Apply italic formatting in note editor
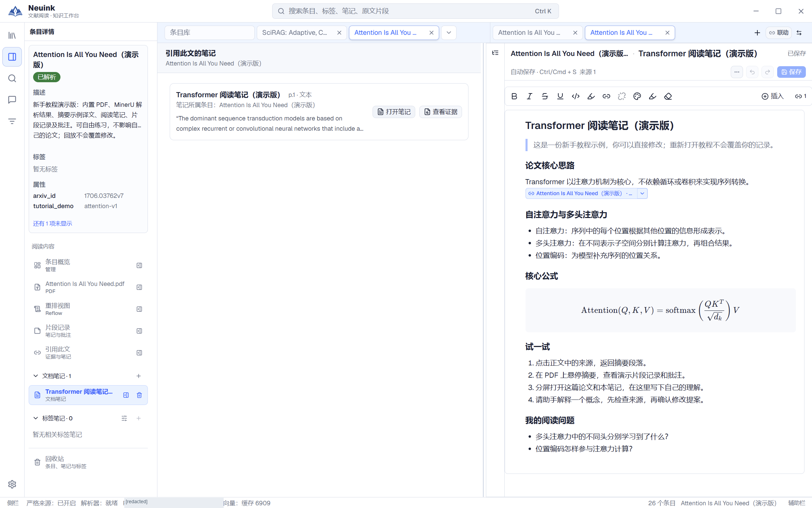 (530, 96)
